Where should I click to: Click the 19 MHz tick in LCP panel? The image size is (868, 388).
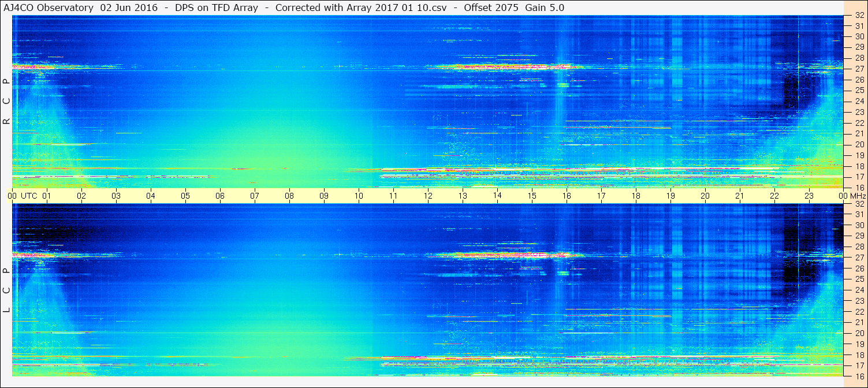[x=859, y=344]
